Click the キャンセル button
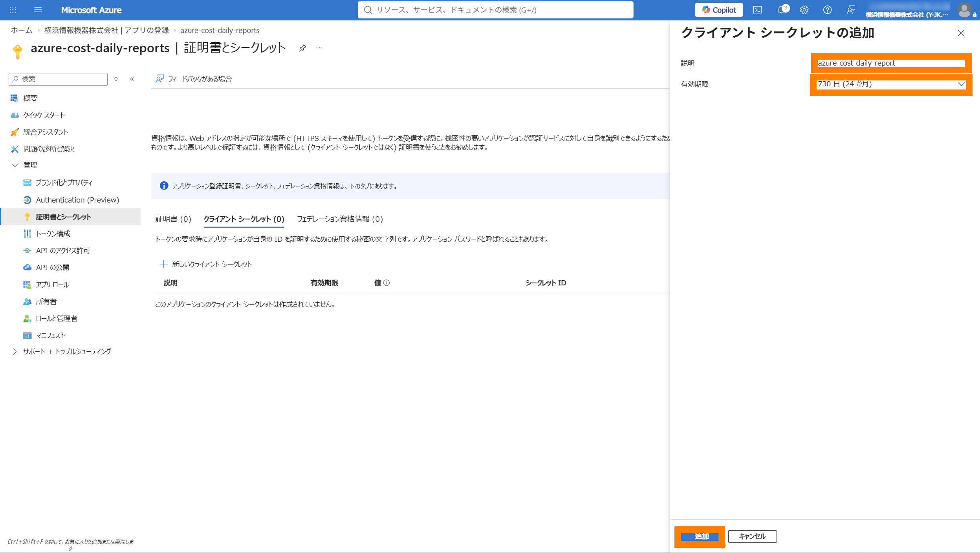This screenshot has height=553, width=980. (752, 537)
